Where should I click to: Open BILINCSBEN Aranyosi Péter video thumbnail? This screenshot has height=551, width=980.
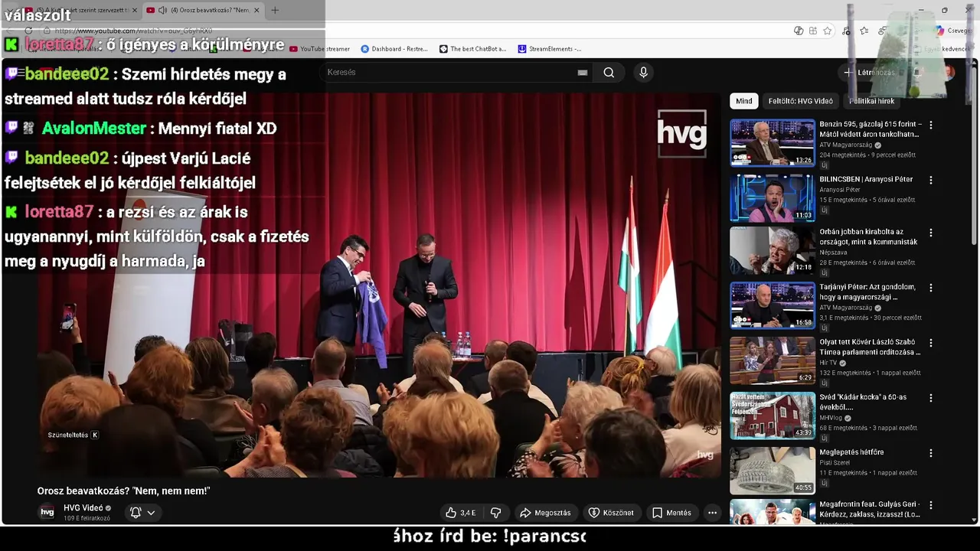pyautogui.click(x=773, y=197)
